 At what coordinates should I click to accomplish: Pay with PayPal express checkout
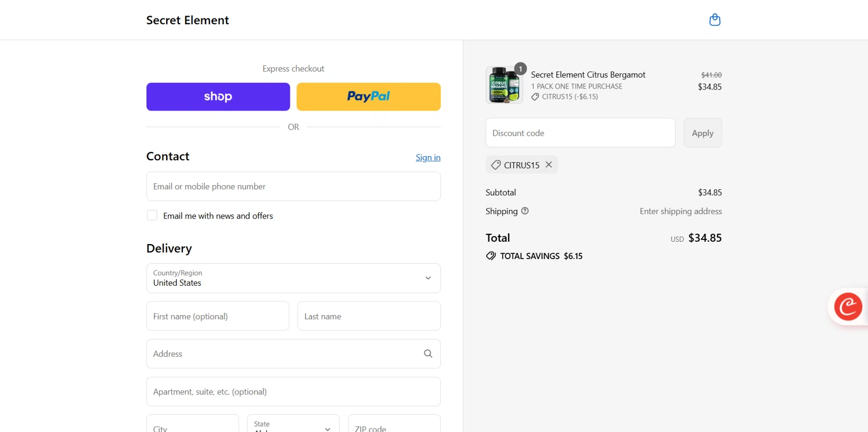click(369, 97)
